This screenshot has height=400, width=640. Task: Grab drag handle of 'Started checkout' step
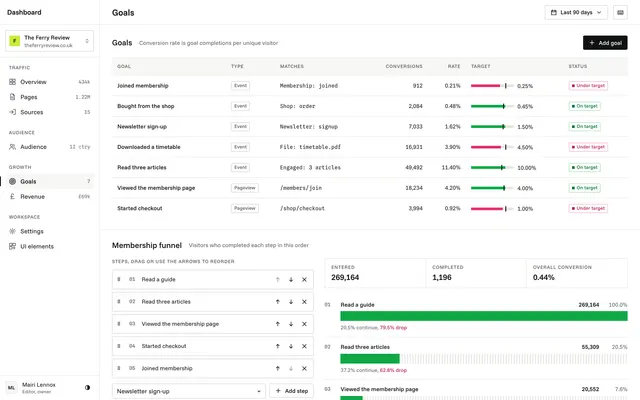coord(119,346)
